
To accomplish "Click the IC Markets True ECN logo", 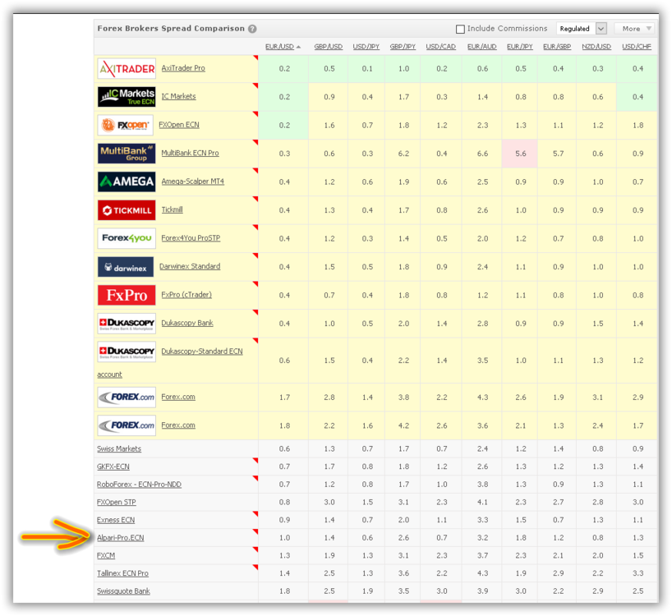I will click(x=127, y=97).
